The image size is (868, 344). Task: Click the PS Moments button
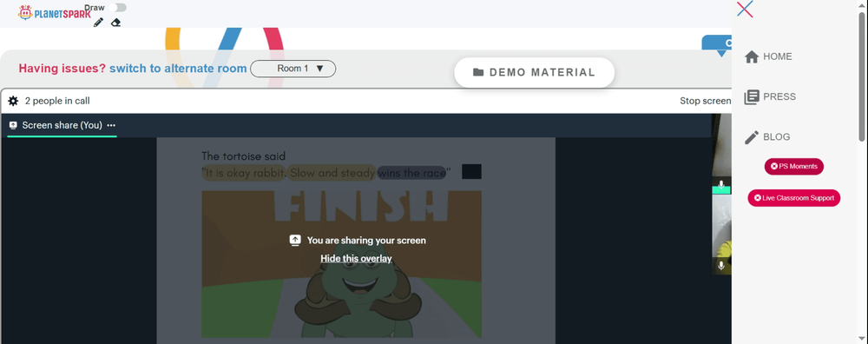pos(794,166)
